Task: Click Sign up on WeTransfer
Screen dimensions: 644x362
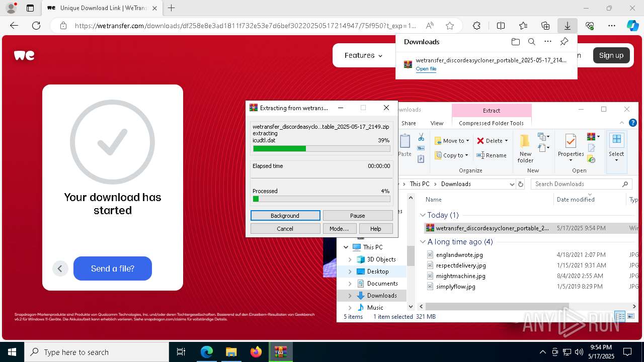Action: pos(611,55)
